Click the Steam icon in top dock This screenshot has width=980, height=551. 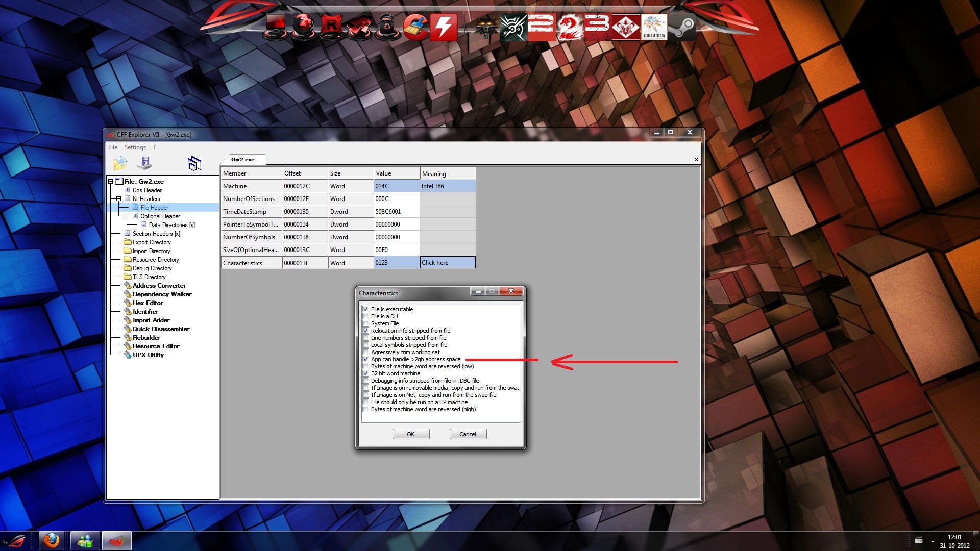[x=682, y=27]
